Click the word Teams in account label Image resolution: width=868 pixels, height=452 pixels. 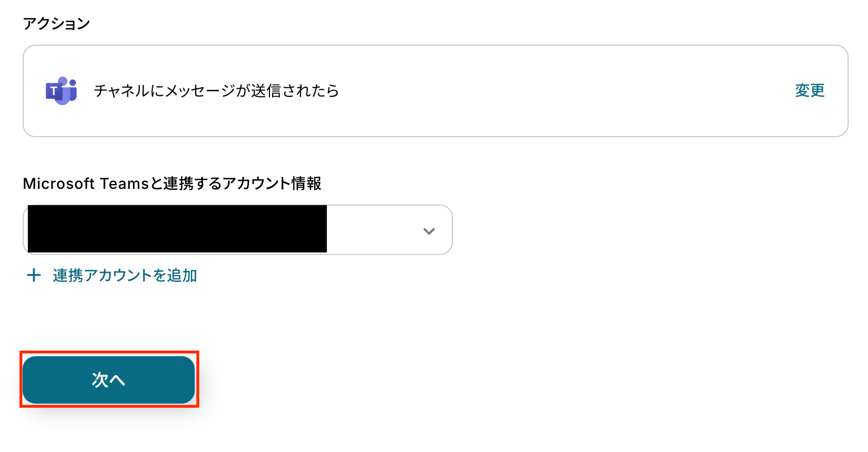tap(124, 183)
